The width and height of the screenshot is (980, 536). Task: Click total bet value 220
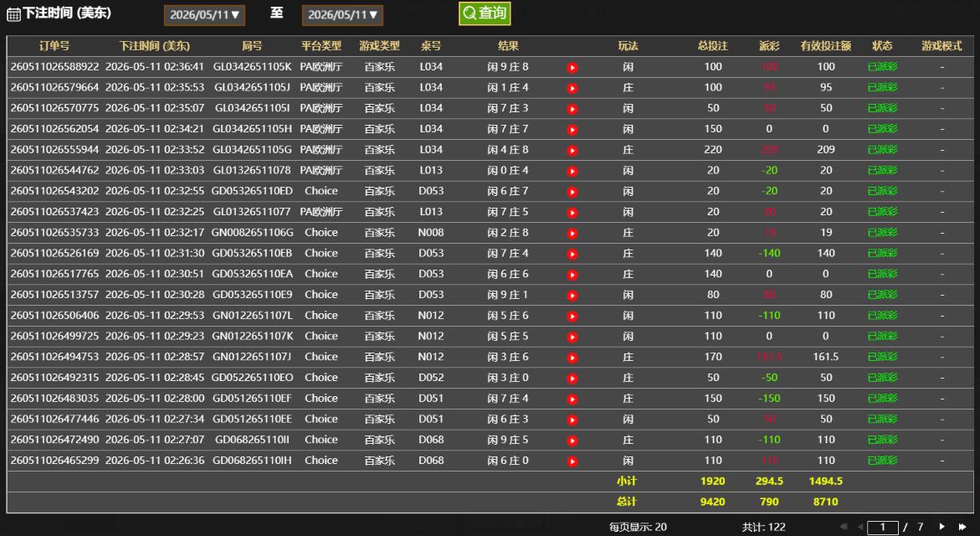tap(713, 149)
